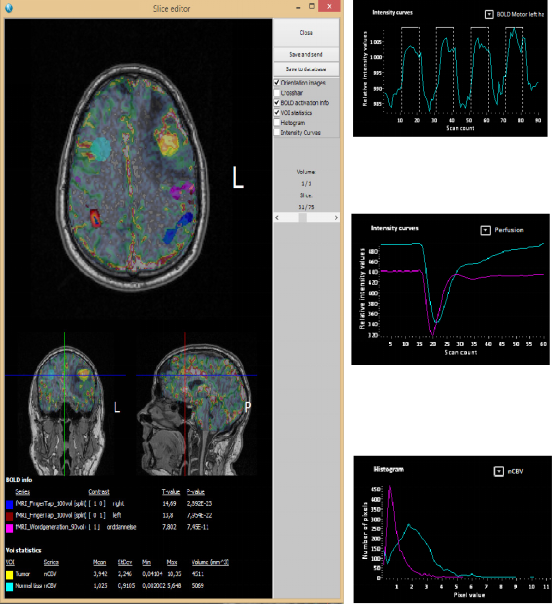Screen dimensions: 560x609
Task: Click the magenta Wordgeneration series swatch
Action: pos(10,528)
